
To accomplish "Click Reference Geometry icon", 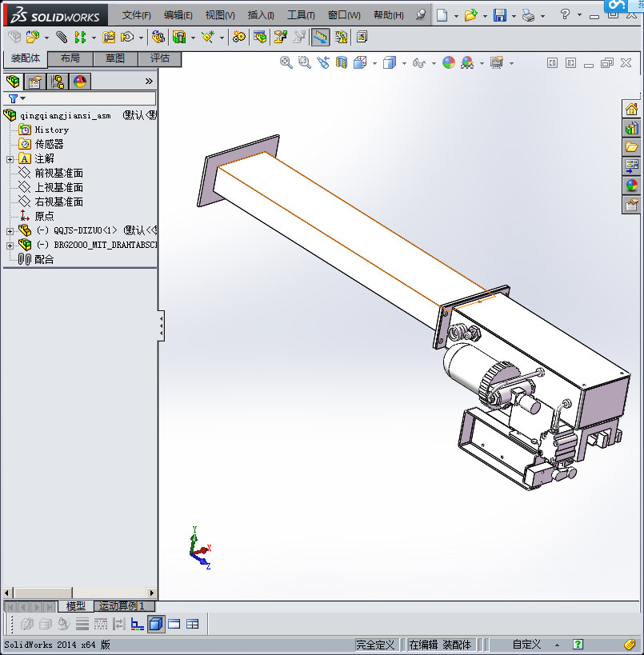I will 208,37.
